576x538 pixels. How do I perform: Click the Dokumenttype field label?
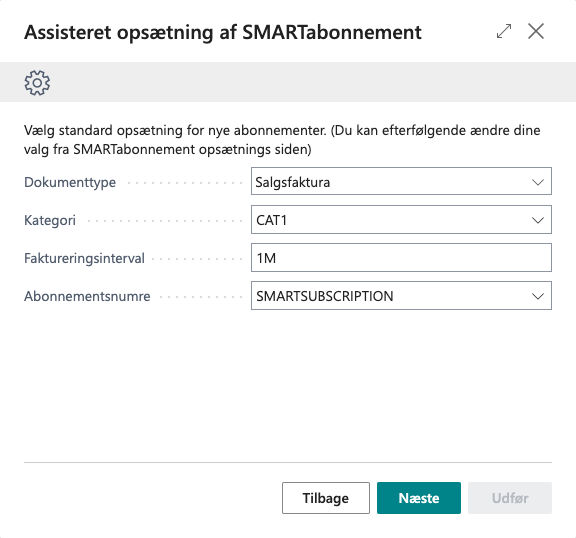click(70, 182)
